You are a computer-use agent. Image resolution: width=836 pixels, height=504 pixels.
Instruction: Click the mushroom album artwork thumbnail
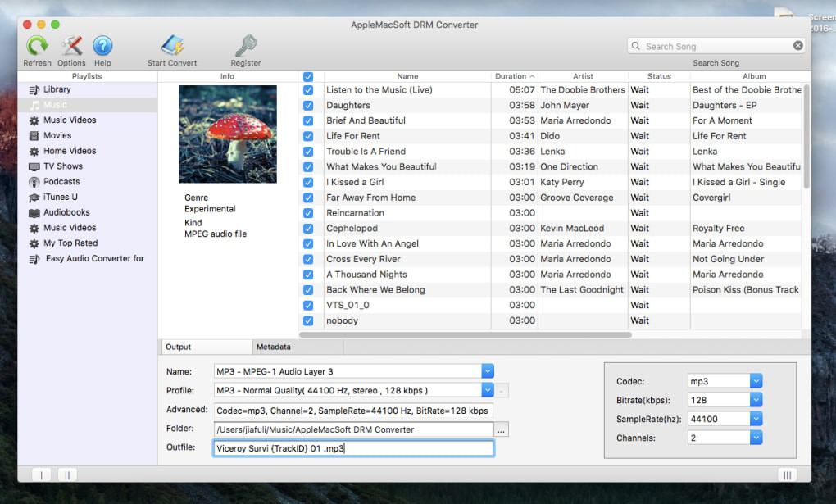[228, 134]
